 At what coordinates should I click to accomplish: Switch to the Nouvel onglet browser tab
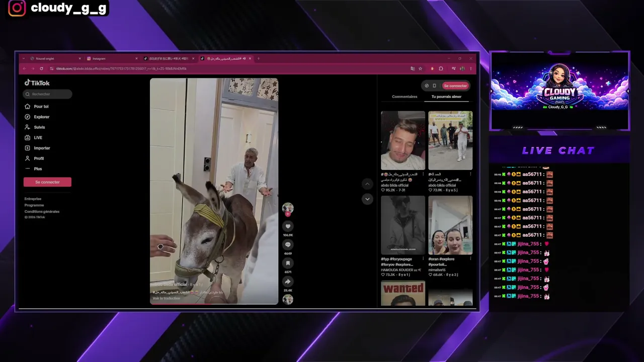[55, 58]
